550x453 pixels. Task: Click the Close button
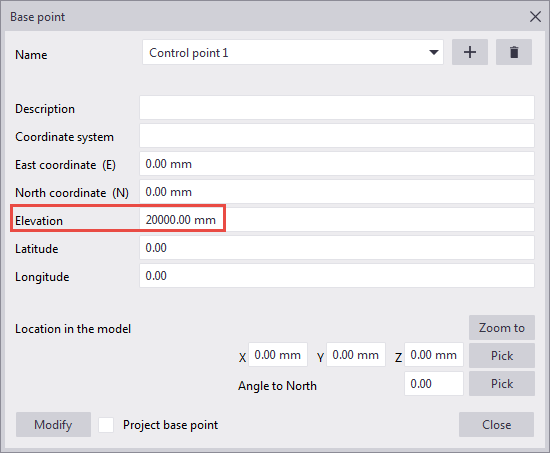496,425
